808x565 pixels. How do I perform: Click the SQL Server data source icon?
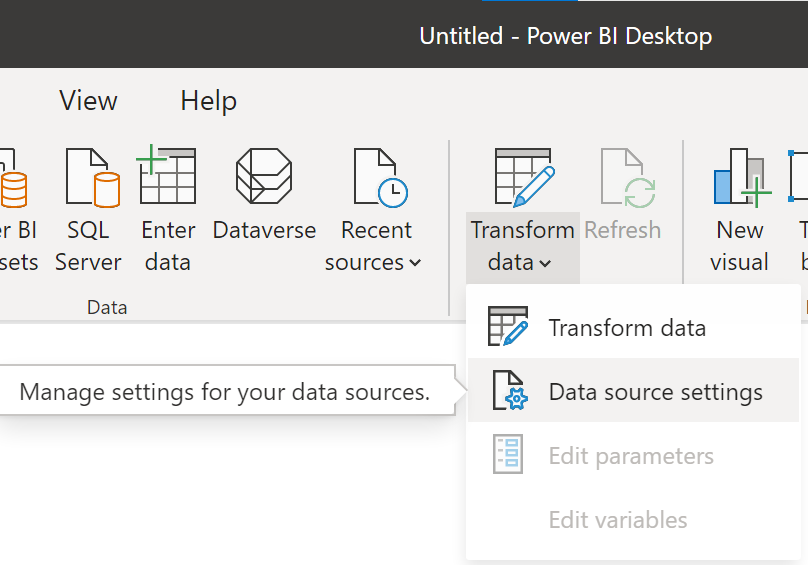[x=93, y=177]
